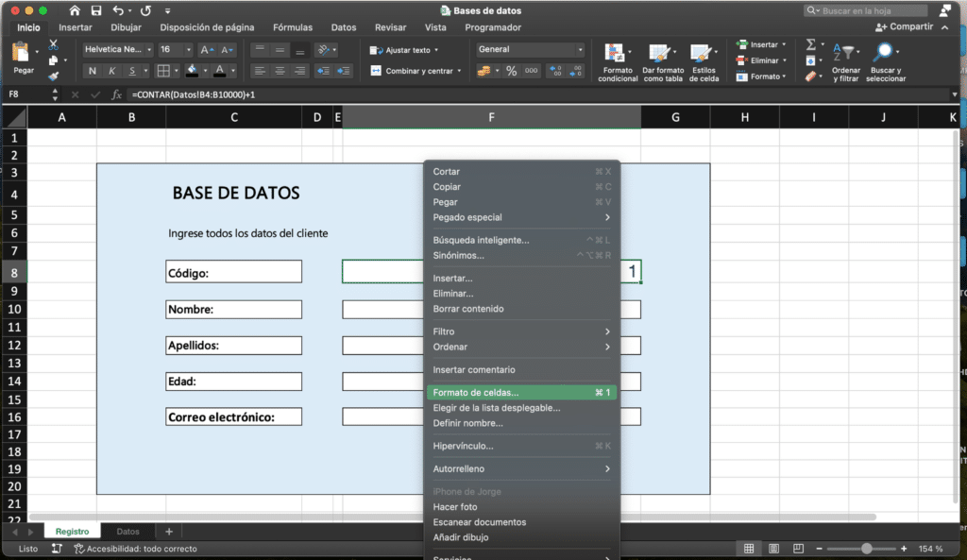
Task: Click the percent style icon
Action: tap(511, 71)
